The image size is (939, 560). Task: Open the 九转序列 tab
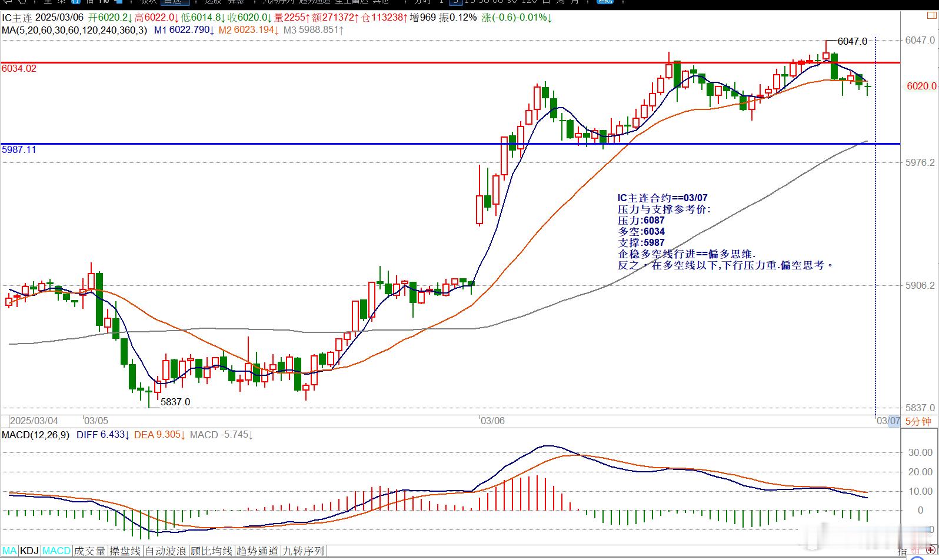tap(304, 551)
